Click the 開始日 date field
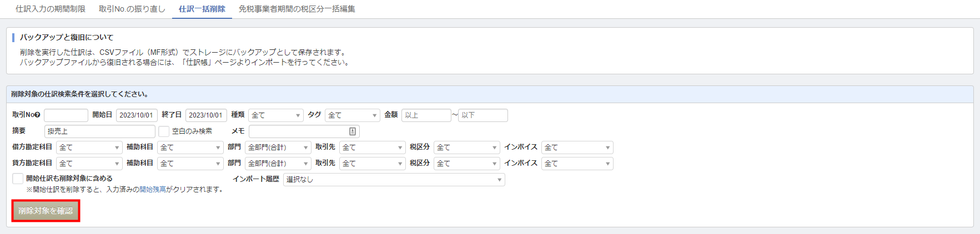980x234 pixels. [137, 115]
